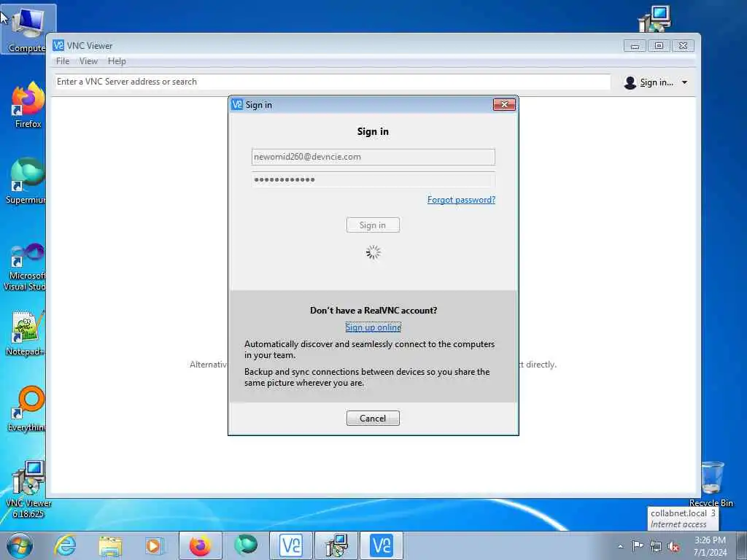Open the View menu

pos(88,61)
